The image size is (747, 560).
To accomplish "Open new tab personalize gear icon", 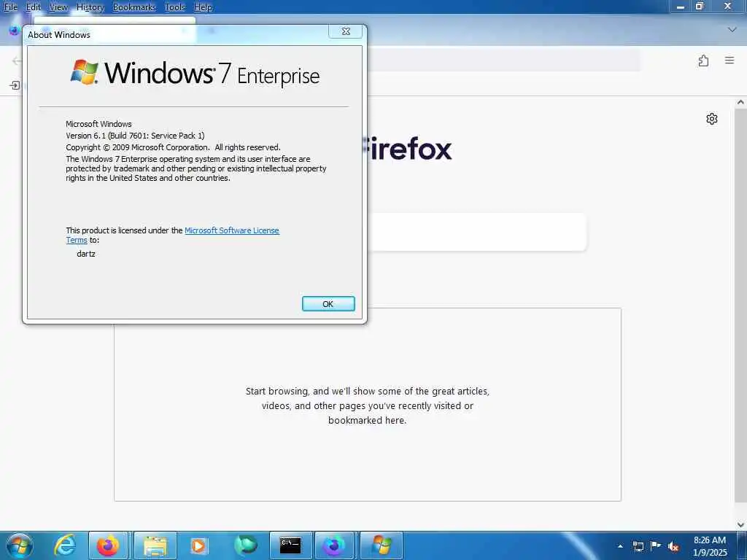I will (712, 119).
